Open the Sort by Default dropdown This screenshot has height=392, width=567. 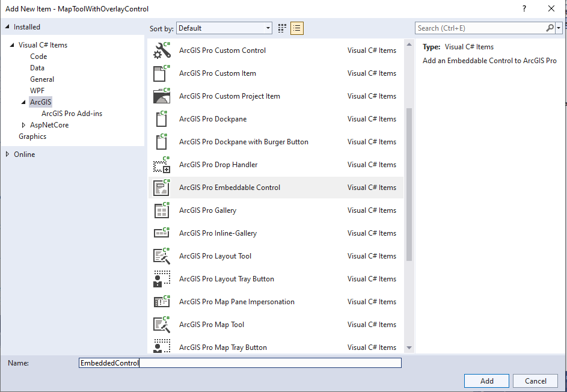(224, 28)
